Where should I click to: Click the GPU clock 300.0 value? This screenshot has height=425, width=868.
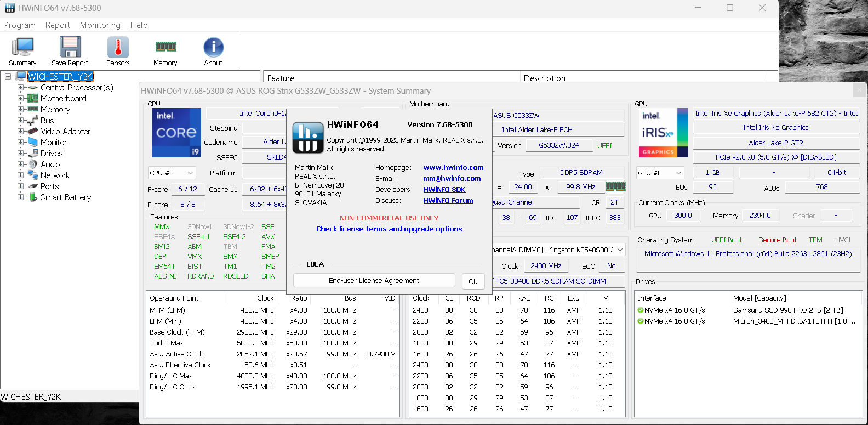click(683, 216)
